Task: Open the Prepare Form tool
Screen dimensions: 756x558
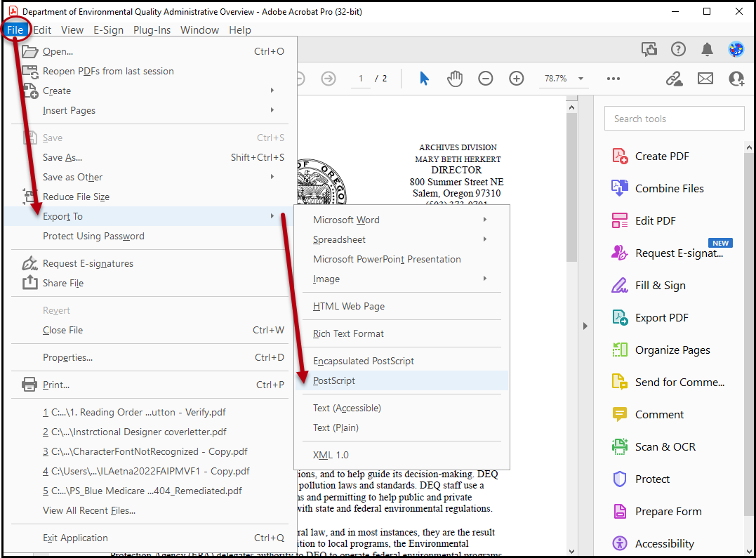Action: pyautogui.click(x=657, y=511)
